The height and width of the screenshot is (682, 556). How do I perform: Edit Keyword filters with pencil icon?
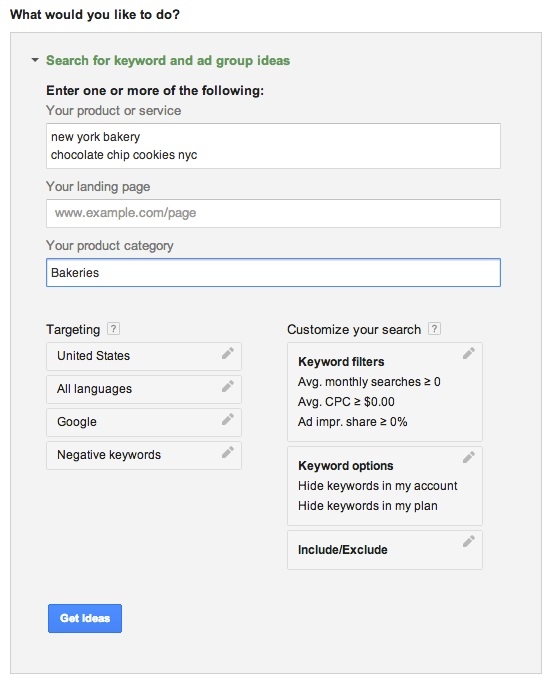pyautogui.click(x=469, y=353)
